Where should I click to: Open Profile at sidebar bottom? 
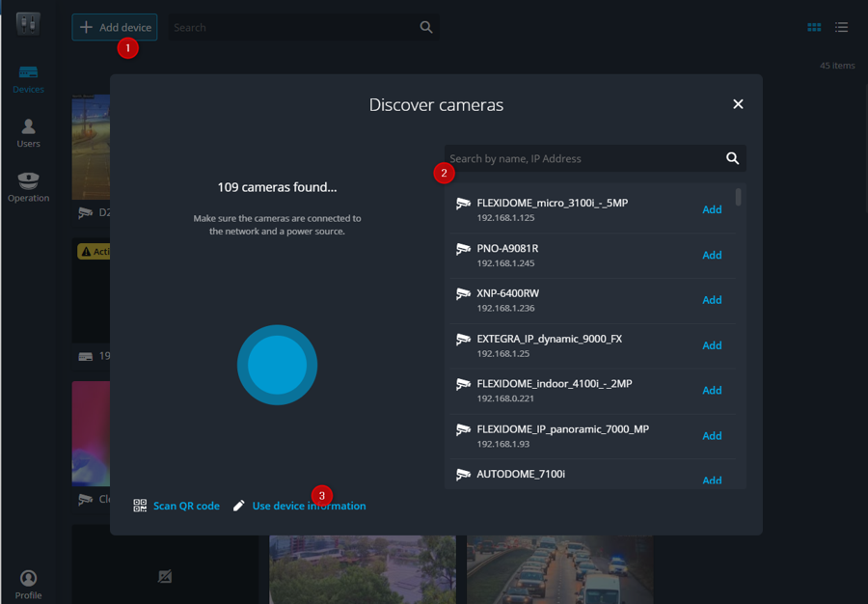(28, 584)
